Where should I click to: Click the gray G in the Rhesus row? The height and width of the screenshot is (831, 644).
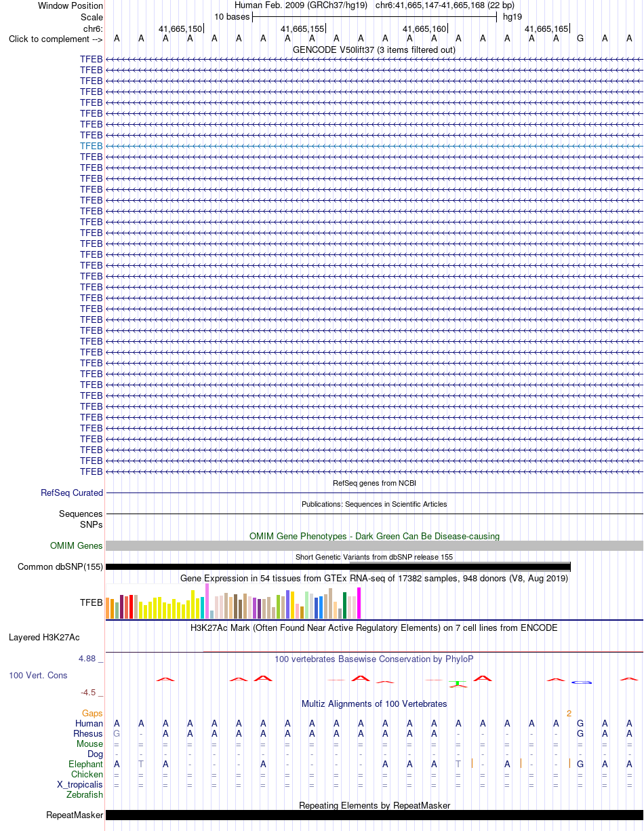pyautogui.click(x=117, y=734)
